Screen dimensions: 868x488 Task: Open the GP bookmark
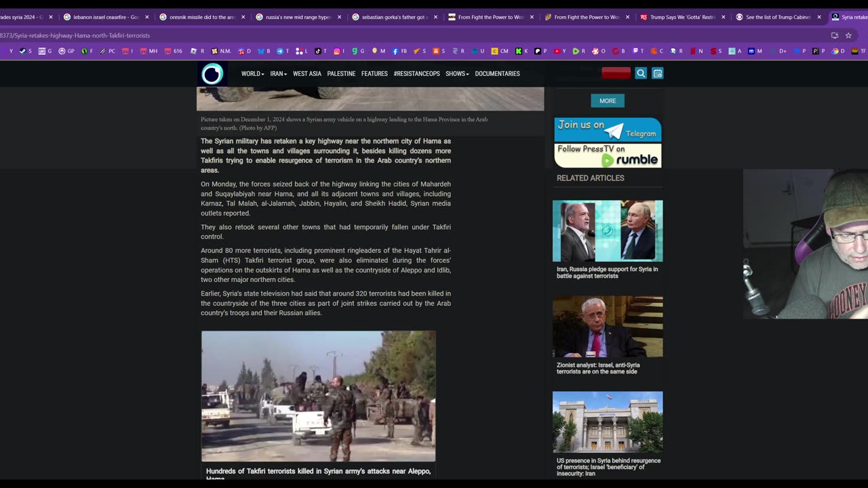point(66,51)
